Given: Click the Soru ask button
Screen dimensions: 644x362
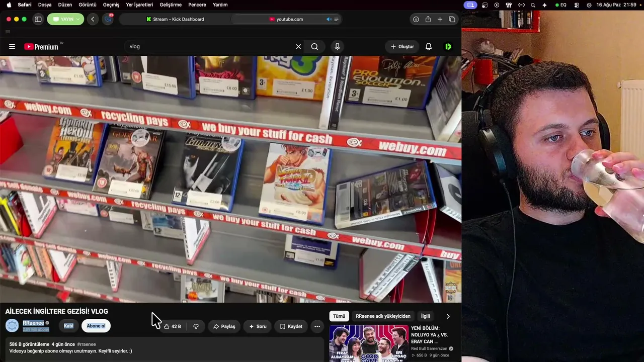Looking at the screenshot, I should click(x=258, y=326).
